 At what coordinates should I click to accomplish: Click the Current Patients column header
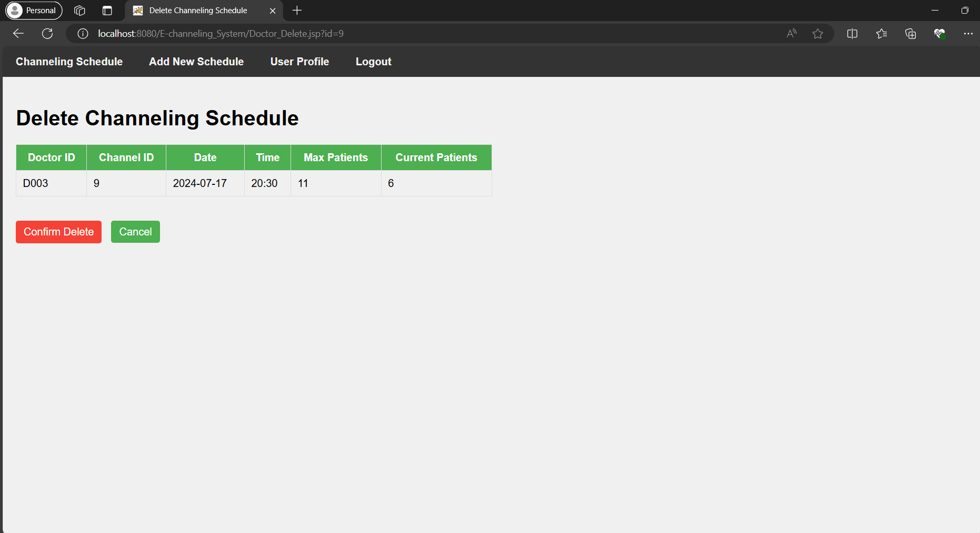tap(436, 157)
